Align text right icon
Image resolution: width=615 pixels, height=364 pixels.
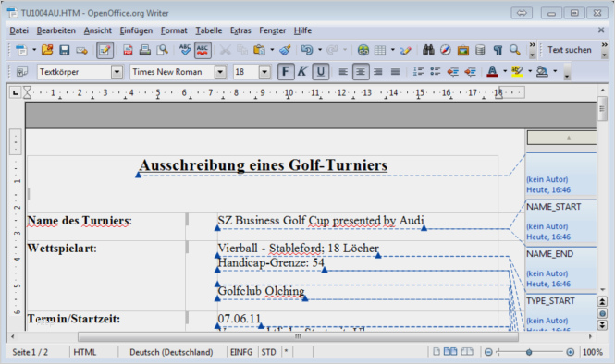tap(378, 72)
